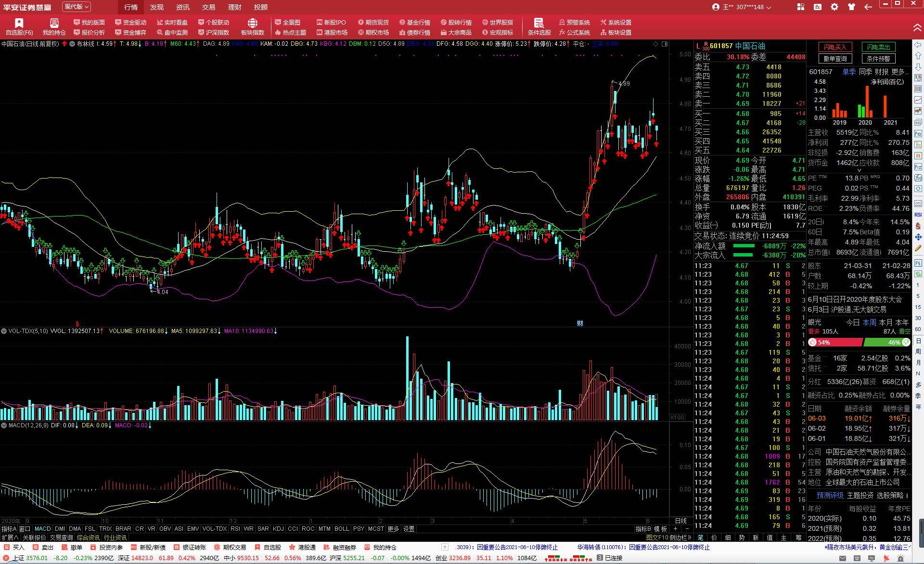The image size is (924, 564).
Task: Open the 发现 menu tab
Action: 157,7
